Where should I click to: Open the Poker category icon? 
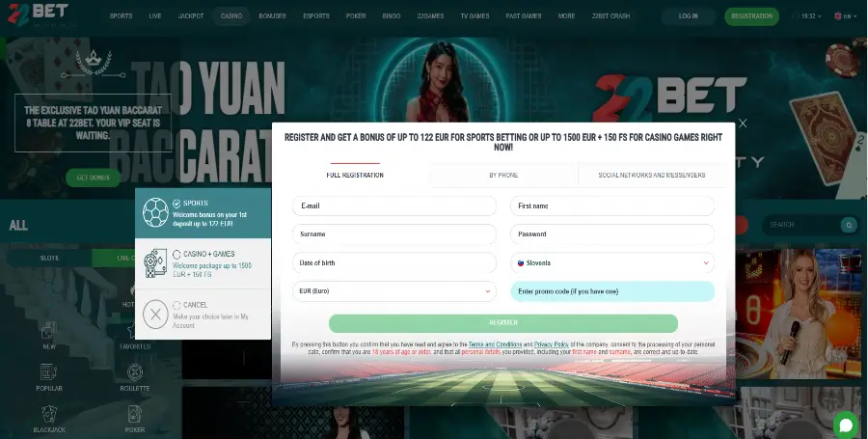click(x=134, y=414)
